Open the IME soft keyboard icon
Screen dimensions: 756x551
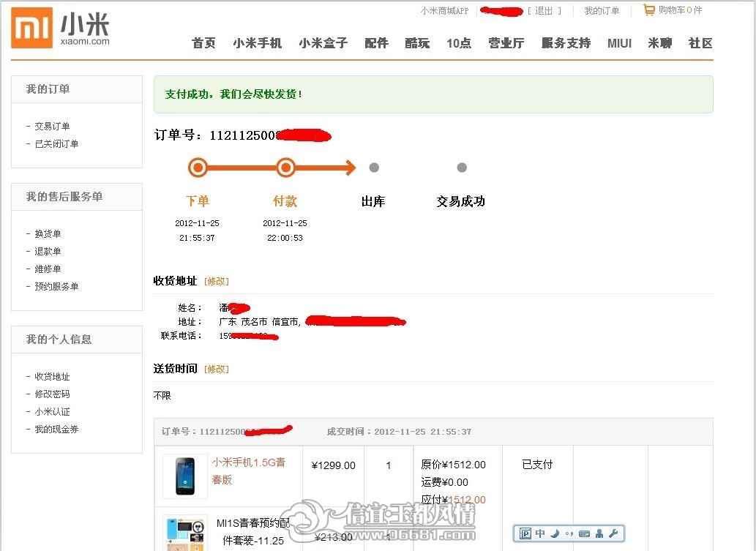point(584,533)
